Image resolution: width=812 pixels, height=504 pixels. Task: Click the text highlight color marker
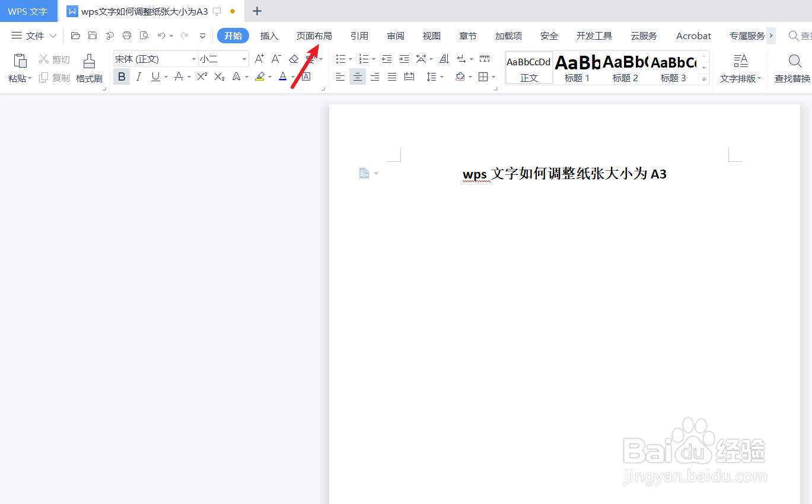point(259,76)
